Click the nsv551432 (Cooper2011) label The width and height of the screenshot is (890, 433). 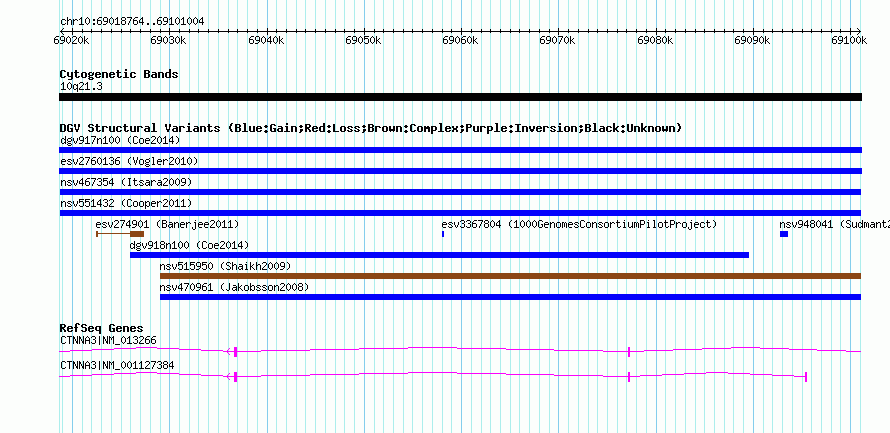(x=126, y=203)
